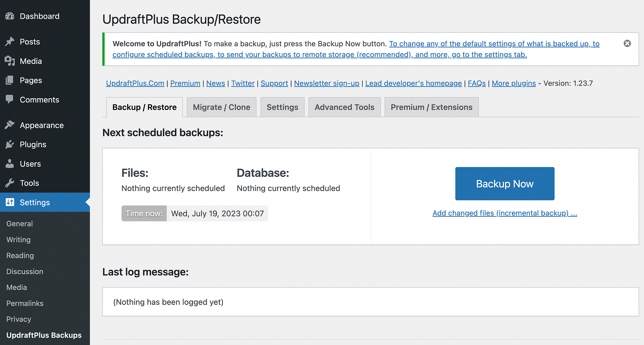Click 'Nothing currently scheduled' under Files

(x=173, y=188)
